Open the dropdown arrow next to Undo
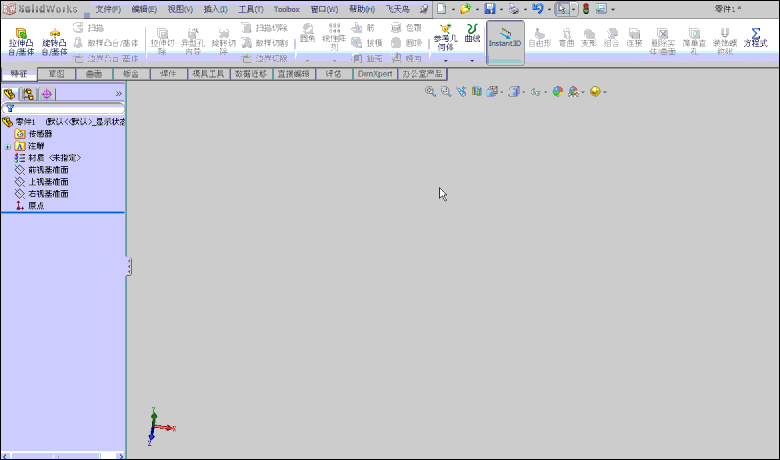 pos(549,9)
